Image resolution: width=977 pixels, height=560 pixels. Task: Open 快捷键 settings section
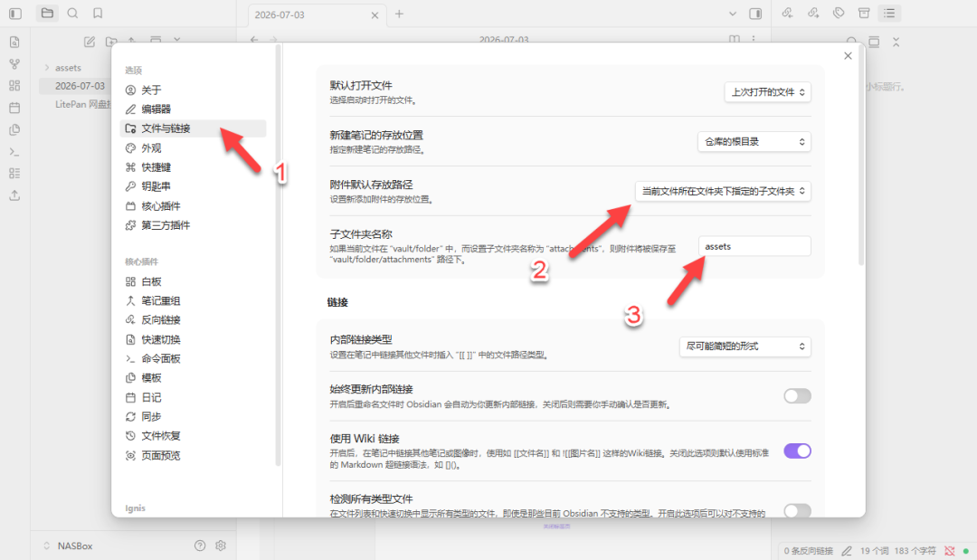[x=194, y=167]
